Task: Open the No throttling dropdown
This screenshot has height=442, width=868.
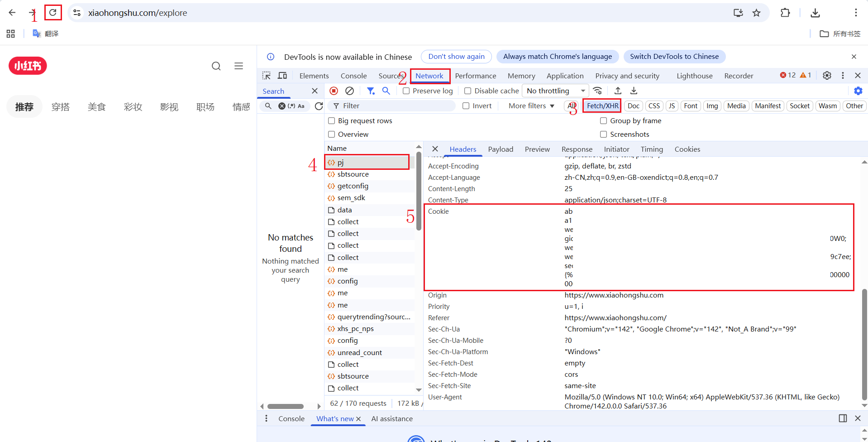Action: [x=555, y=91]
